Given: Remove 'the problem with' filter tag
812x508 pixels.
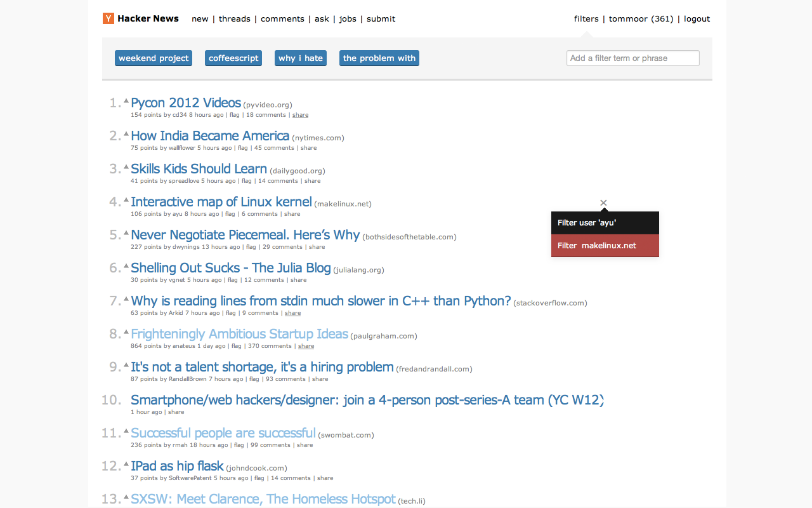Looking at the screenshot, I should [x=379, y=58].
